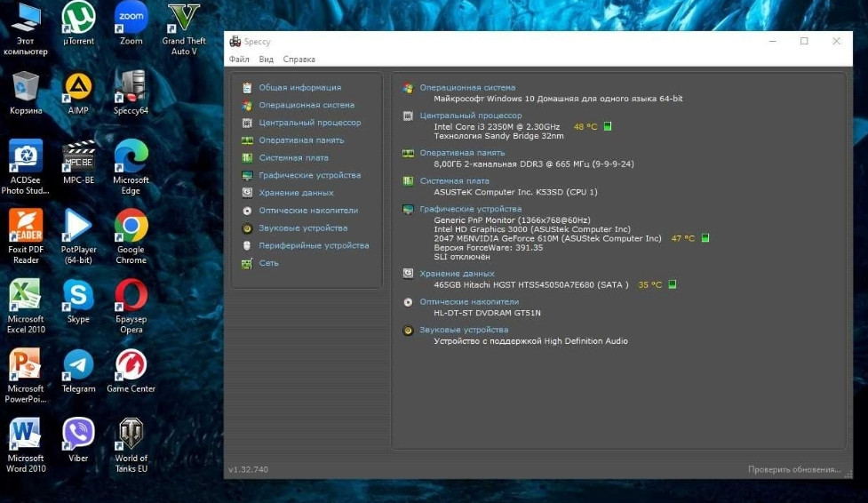This screenshot has height=503, width=868.
Task: Select the Центральный процессор sidebar icon
Action: tap(248, 123)
